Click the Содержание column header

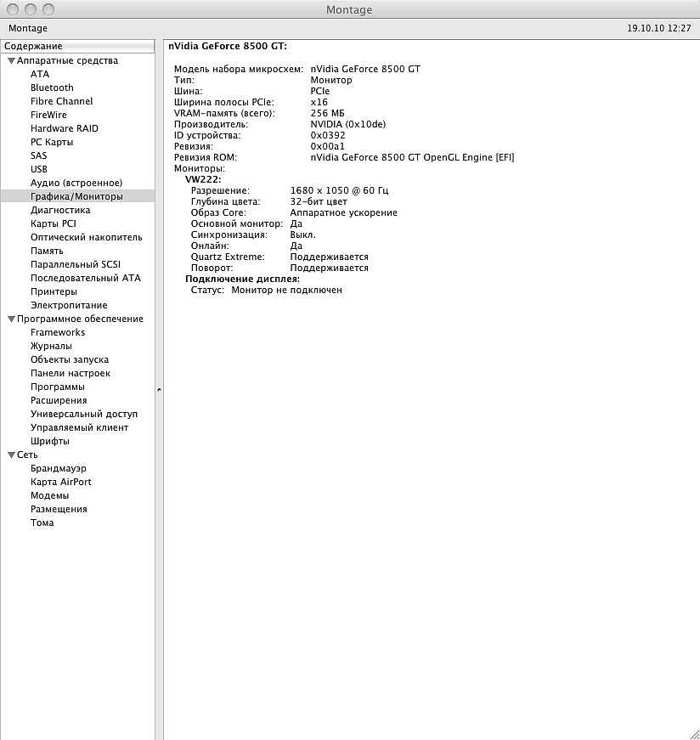pyautogui.click(x=77, y=46)
